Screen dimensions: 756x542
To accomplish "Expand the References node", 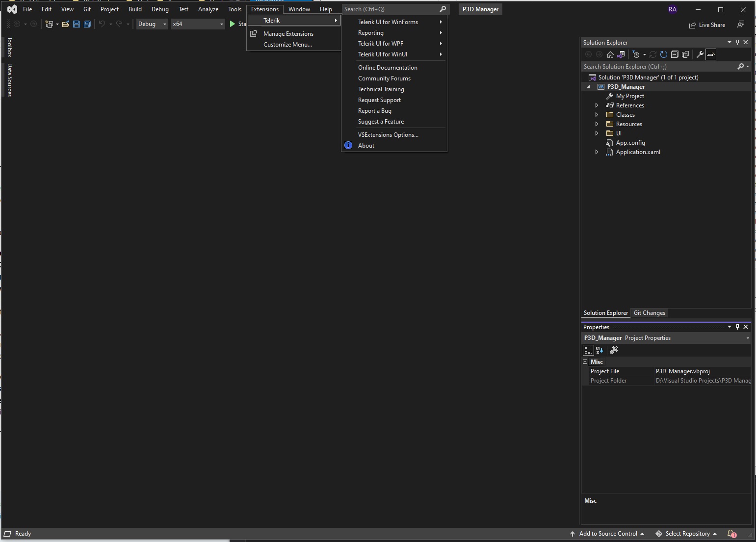I will point(597,105).
